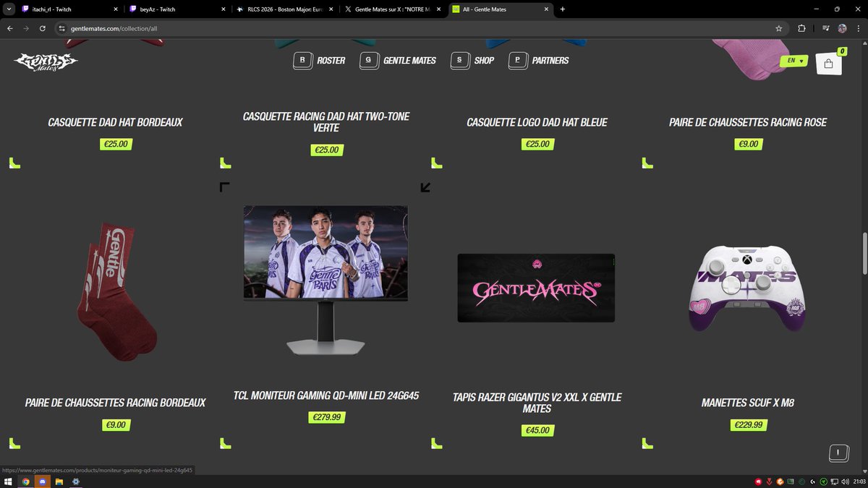
Task: Click the €9.00 price under Racing Rose socks
Action: coord(748,144)
